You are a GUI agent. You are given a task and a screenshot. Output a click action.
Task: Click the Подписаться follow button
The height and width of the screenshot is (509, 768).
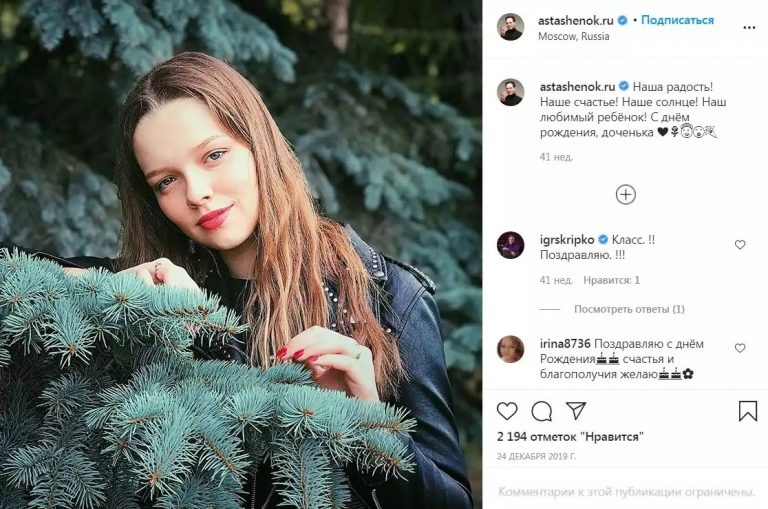[677, 20]
